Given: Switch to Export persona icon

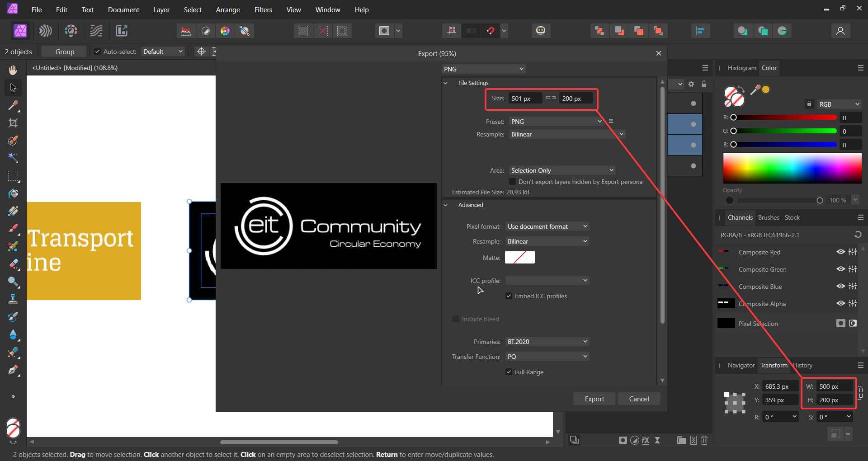Looking at the screenshot, I should [x=122, y=31].
